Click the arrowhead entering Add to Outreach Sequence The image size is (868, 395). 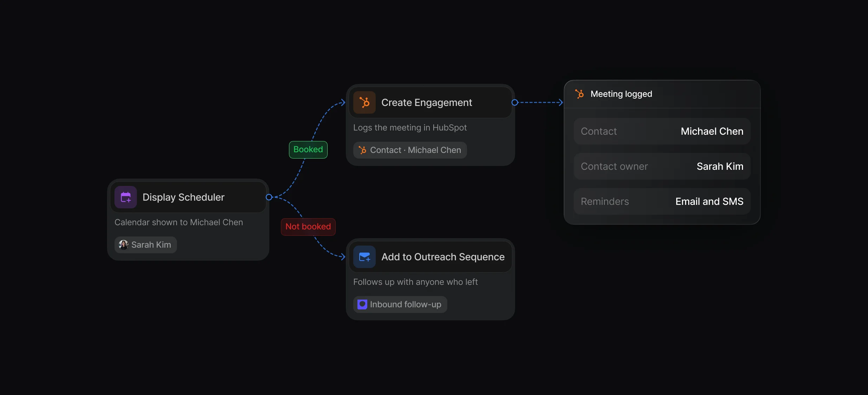343,257
